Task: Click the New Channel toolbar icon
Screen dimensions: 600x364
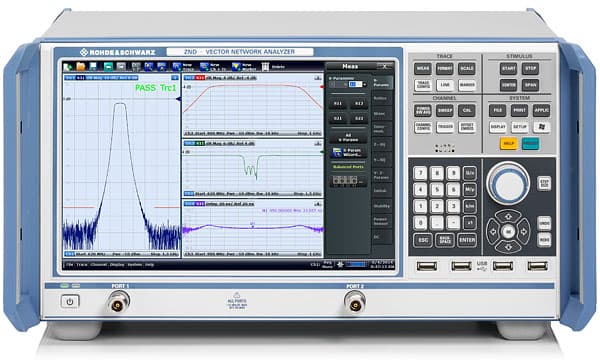Action: [x=204, y=67]
